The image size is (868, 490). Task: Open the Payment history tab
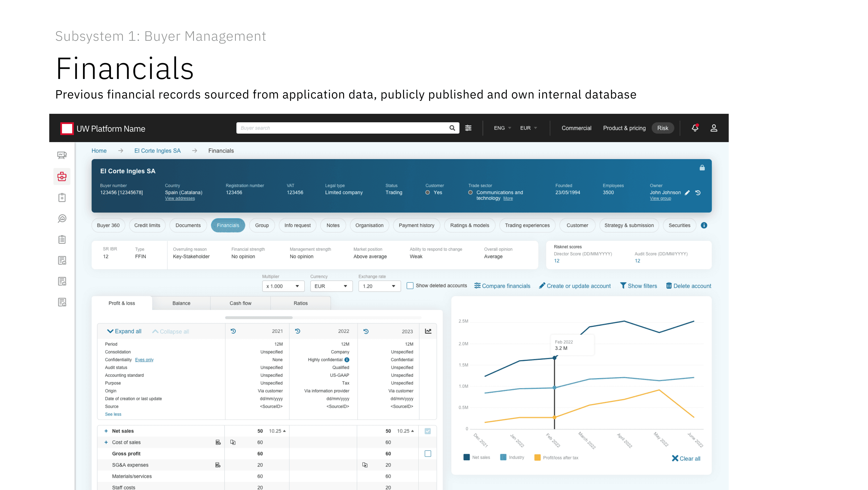tap(416, 225)
